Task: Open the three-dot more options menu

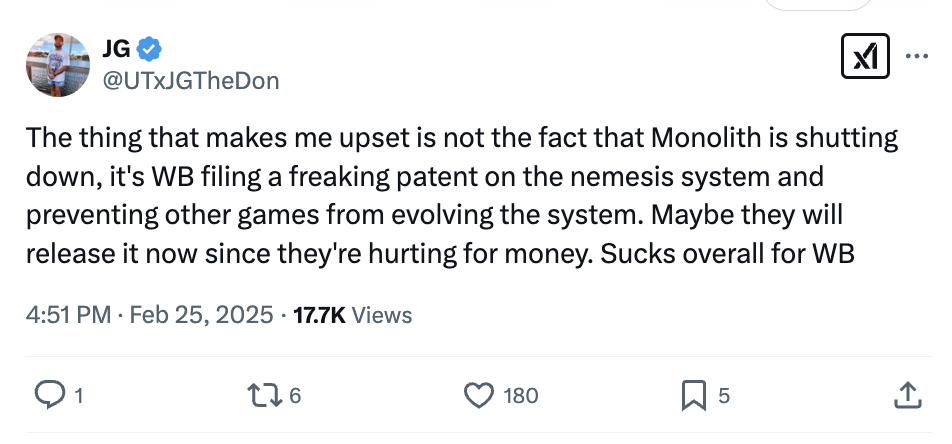Action: (x=917, y=57)
